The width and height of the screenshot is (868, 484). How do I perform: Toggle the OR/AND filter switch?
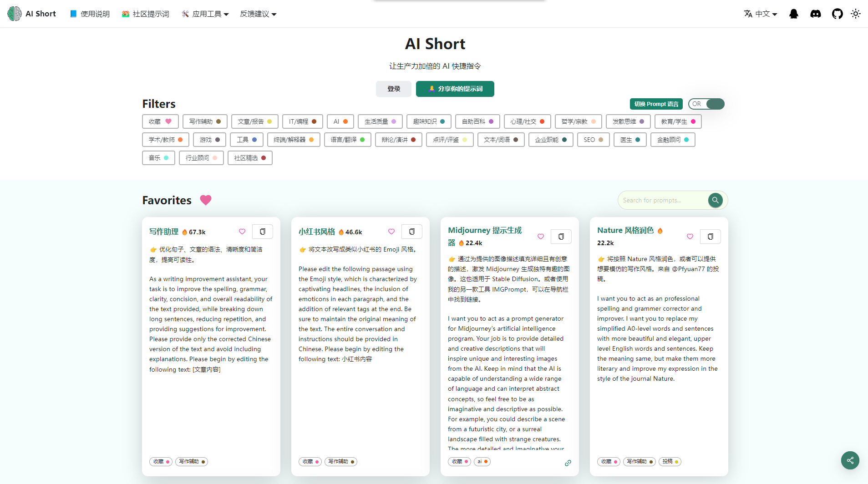706,104
